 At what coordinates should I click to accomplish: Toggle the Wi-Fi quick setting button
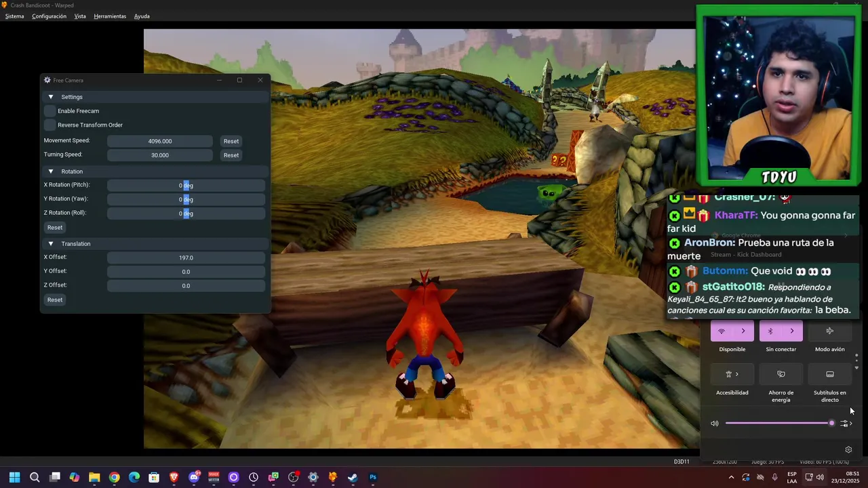(x=722, y=331)
